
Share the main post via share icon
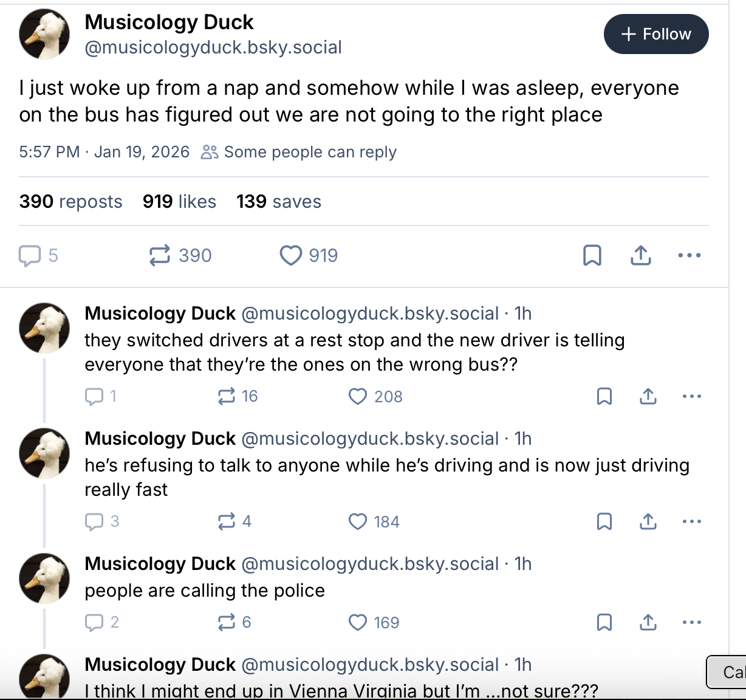(x=640, y=255)
